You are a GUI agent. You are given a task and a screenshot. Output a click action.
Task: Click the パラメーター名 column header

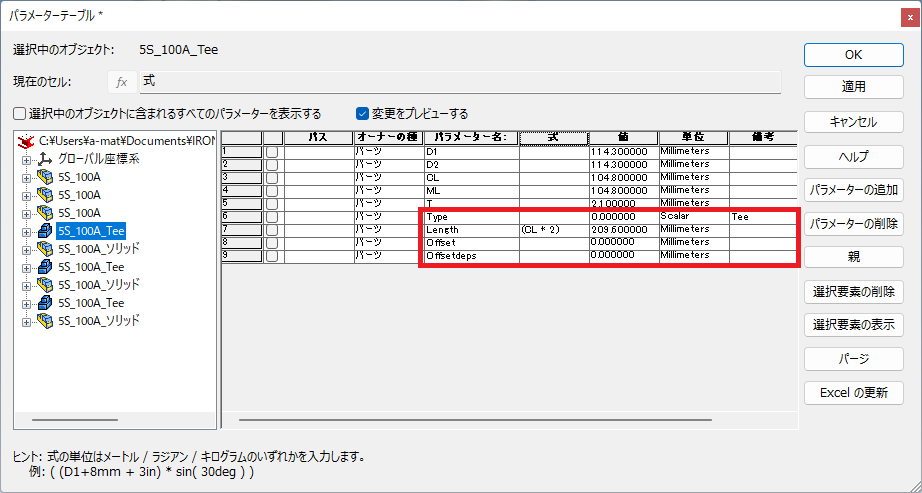coord(471,137)
